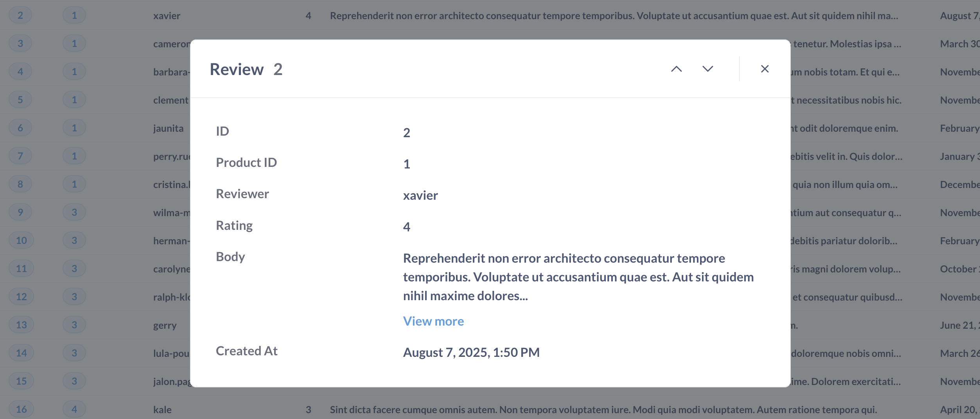Go to next review using down chevron
980x419 pixels.
coord(707,69)
